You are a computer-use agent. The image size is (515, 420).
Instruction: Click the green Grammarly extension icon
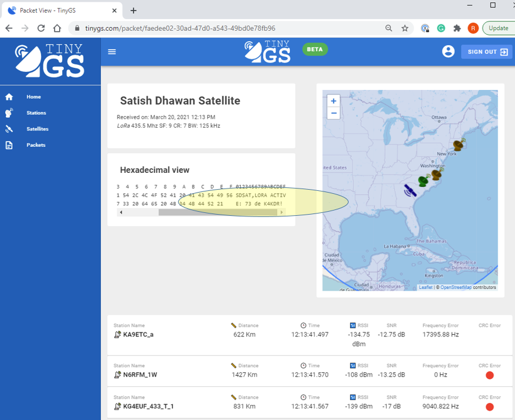coord(441,28)
